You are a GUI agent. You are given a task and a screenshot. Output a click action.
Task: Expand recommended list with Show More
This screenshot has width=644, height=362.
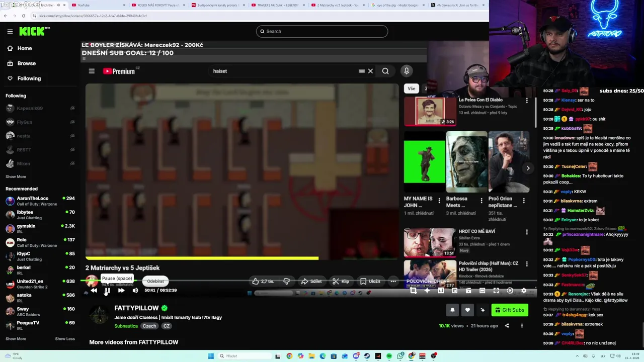tap(16, 339)
